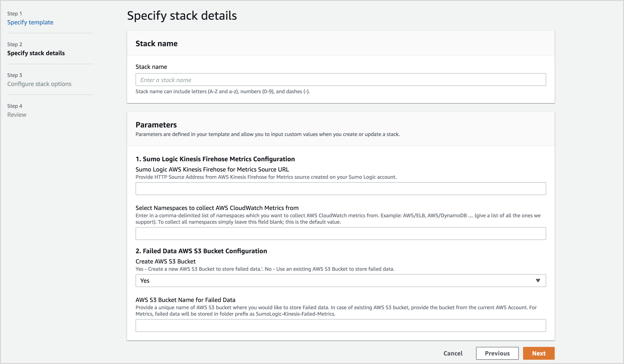Click the dropdown arrow next to Yes
The image size is (624, 364).
point(538,281)
